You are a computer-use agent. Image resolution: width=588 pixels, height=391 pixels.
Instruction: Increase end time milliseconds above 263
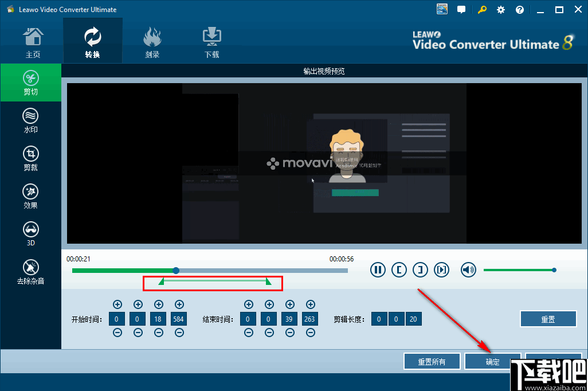pos(311,304)
